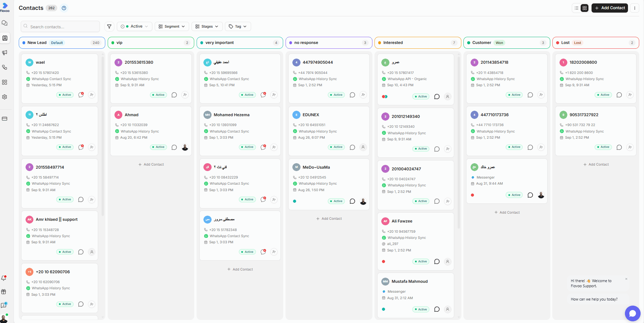
Task: Open the gift icon in the sidebar
Action: tap(4, 292)
